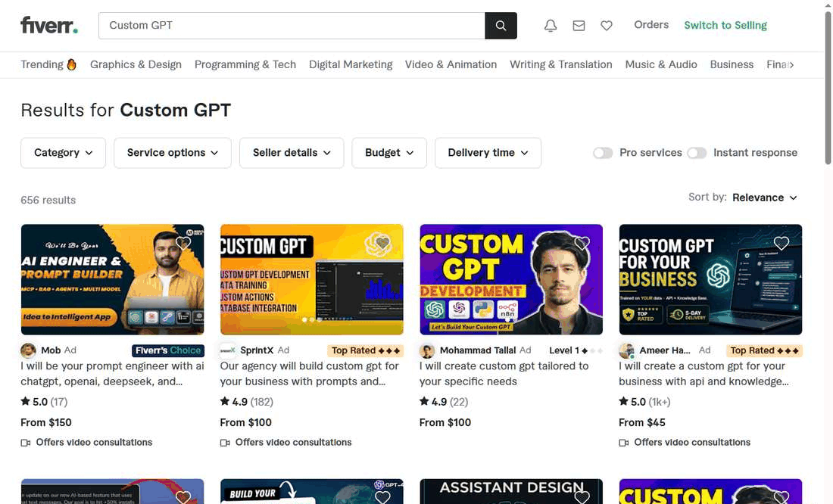Click Mob's seller avatar
This screenshot has width=833, height=504.
[x=28, y=350]
